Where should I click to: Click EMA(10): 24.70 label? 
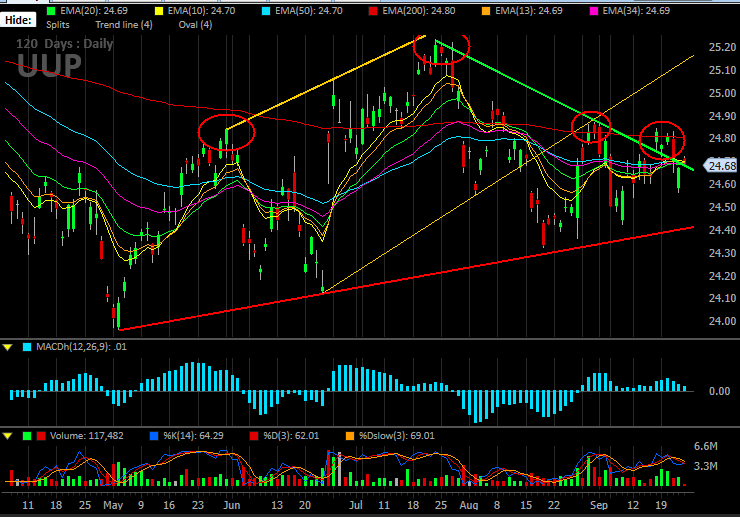pos(202,11)
